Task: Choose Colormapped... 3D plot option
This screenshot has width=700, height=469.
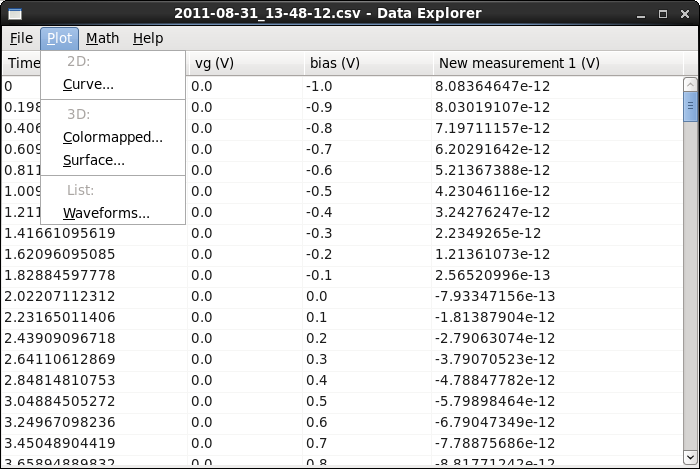Action: 112,137
